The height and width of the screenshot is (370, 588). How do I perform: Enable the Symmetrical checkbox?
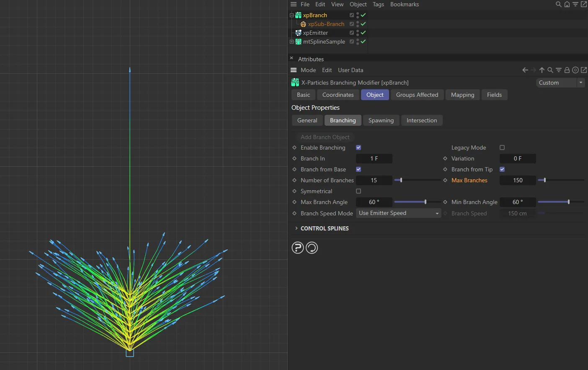coord(358,191)
